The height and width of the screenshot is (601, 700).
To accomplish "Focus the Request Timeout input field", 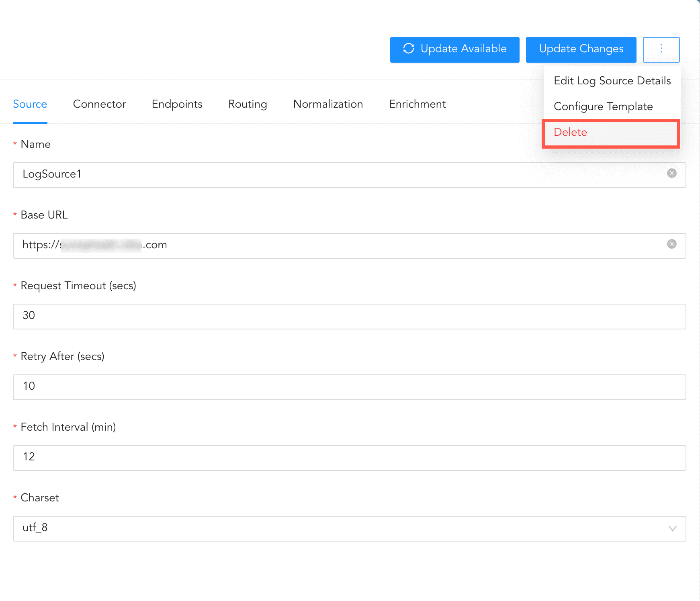I will tap(349, 316).
